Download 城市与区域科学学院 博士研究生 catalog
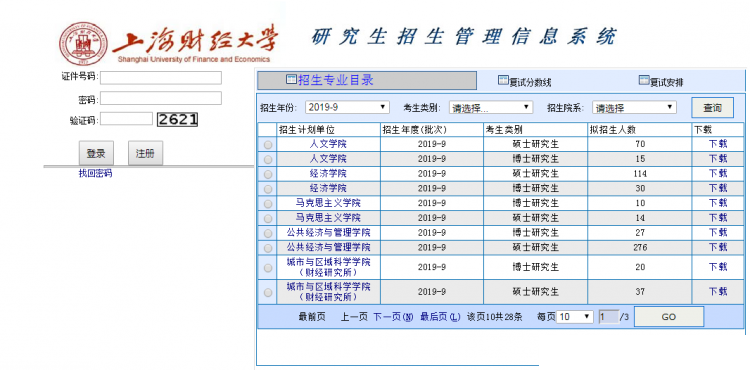 (717, 267)
